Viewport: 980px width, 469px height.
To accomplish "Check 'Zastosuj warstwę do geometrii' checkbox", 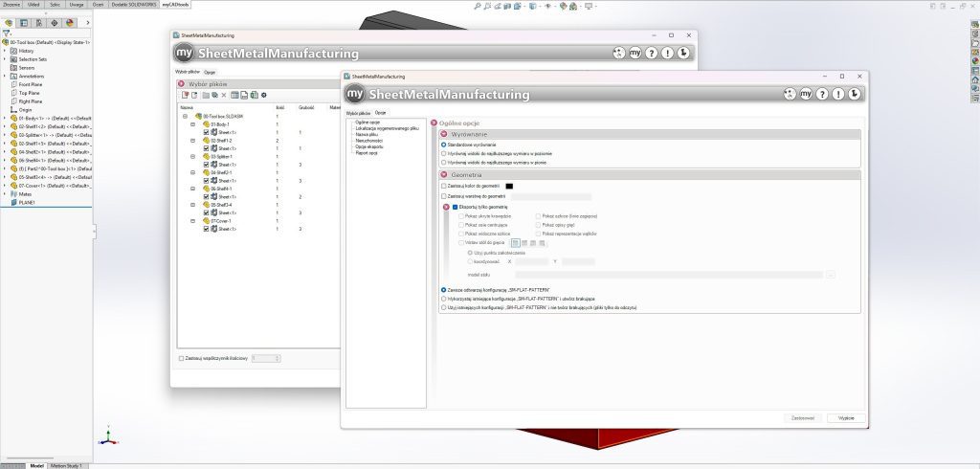I will pos(444,196).
